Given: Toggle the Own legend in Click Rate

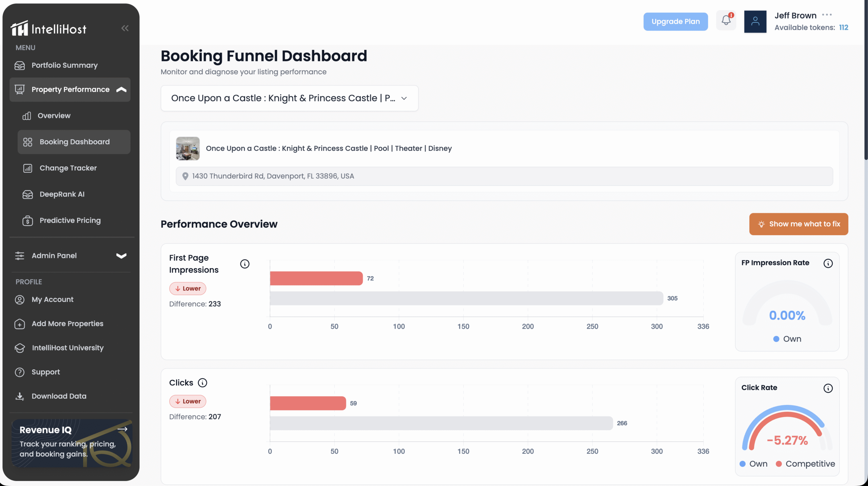Looking at the screenshot, I should (753, 464).
